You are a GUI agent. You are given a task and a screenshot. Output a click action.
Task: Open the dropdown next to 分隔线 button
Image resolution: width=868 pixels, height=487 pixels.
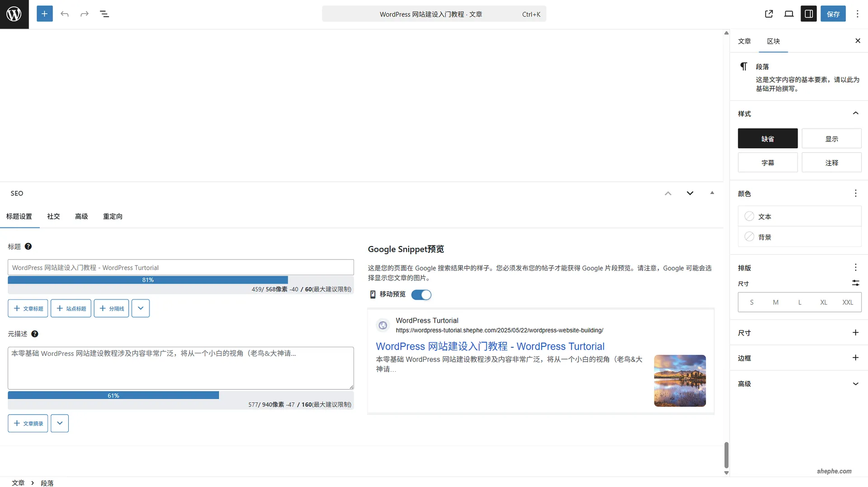[141, 308]
